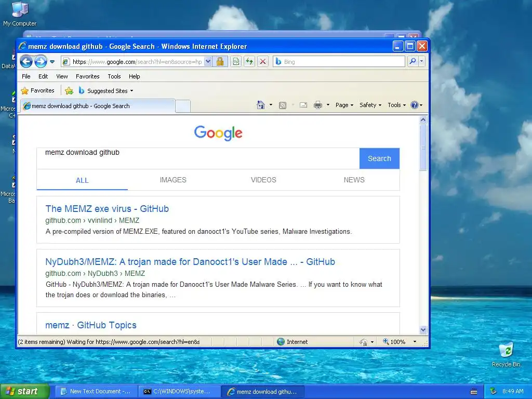Viewport: 532px width, 399px height.
Task: Click the RSS feeds icon
Action: [282, 105]
